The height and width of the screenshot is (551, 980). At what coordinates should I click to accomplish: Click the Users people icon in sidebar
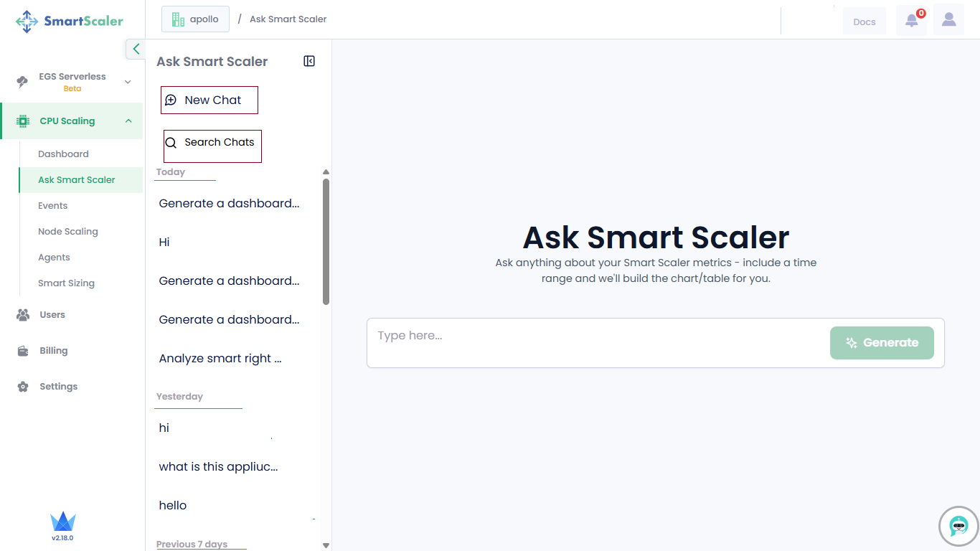(23, 315)
